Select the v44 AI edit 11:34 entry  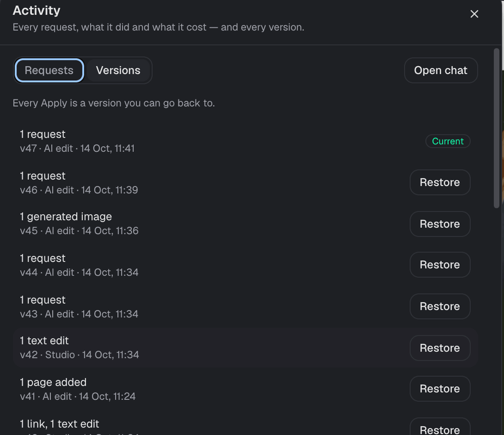click(x=245, y=265)
